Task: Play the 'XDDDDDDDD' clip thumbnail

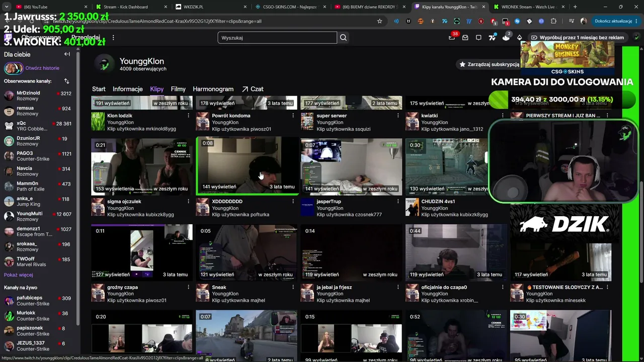Action: (x=247, y=166)
